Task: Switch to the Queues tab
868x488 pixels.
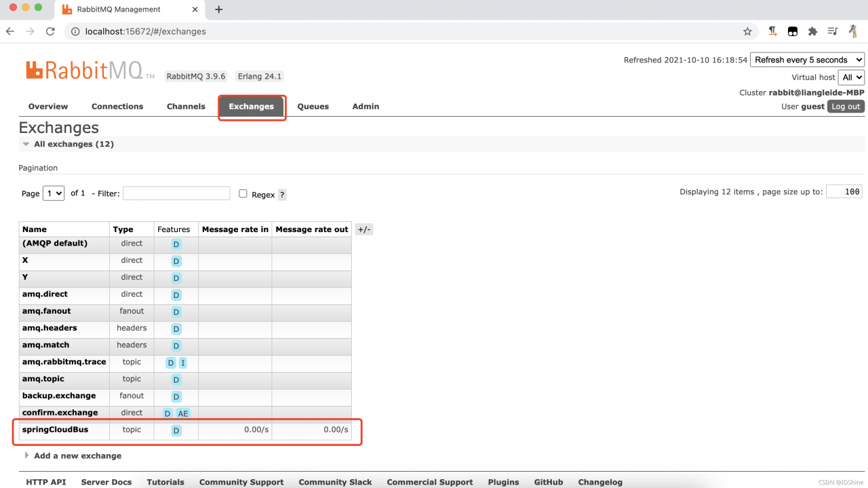Action: tap(313, 107)
